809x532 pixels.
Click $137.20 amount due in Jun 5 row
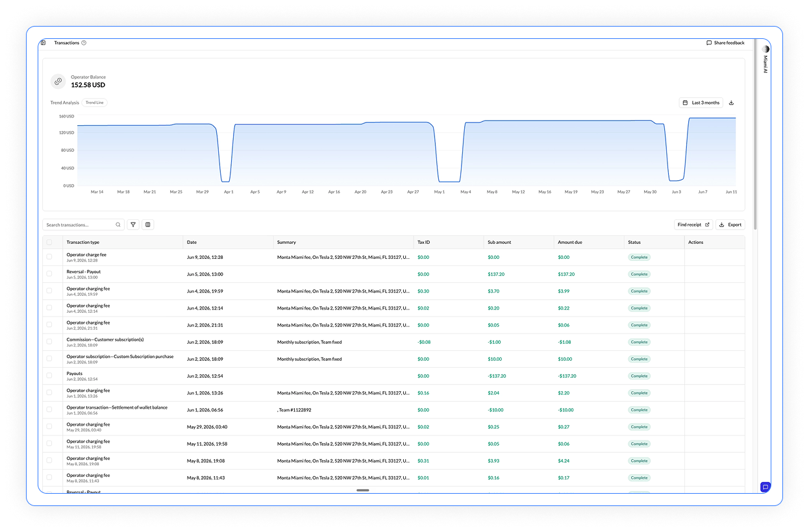click(566, 274)
